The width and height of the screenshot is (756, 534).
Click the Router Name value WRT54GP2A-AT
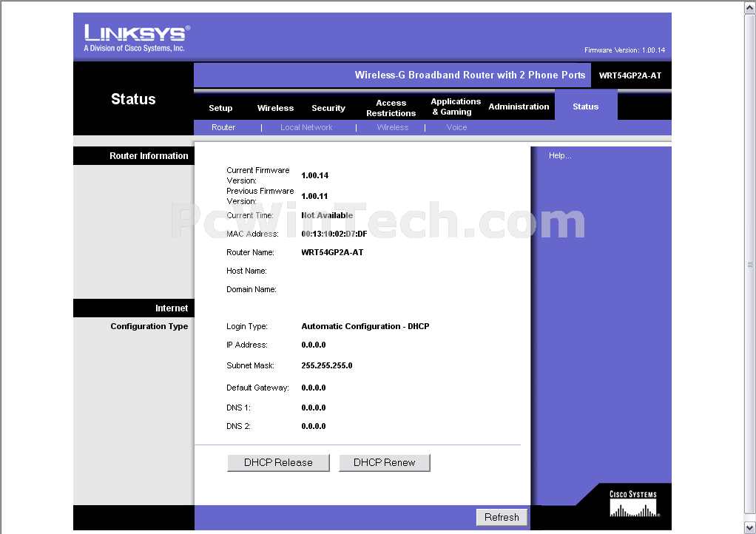332,252
